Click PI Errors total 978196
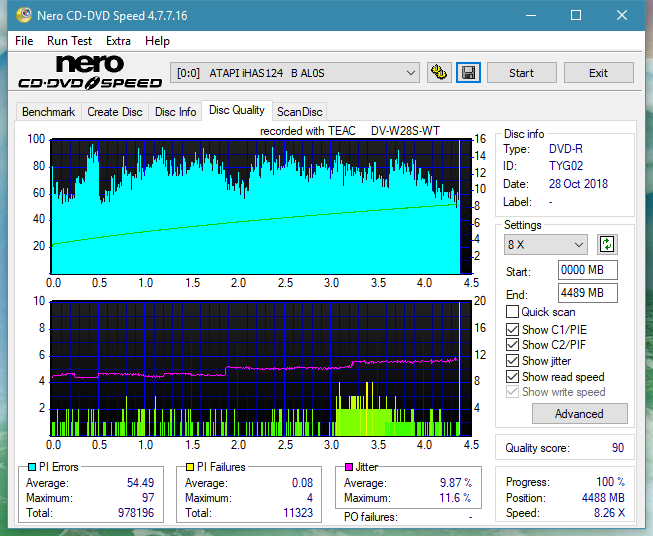 (136, 513)
